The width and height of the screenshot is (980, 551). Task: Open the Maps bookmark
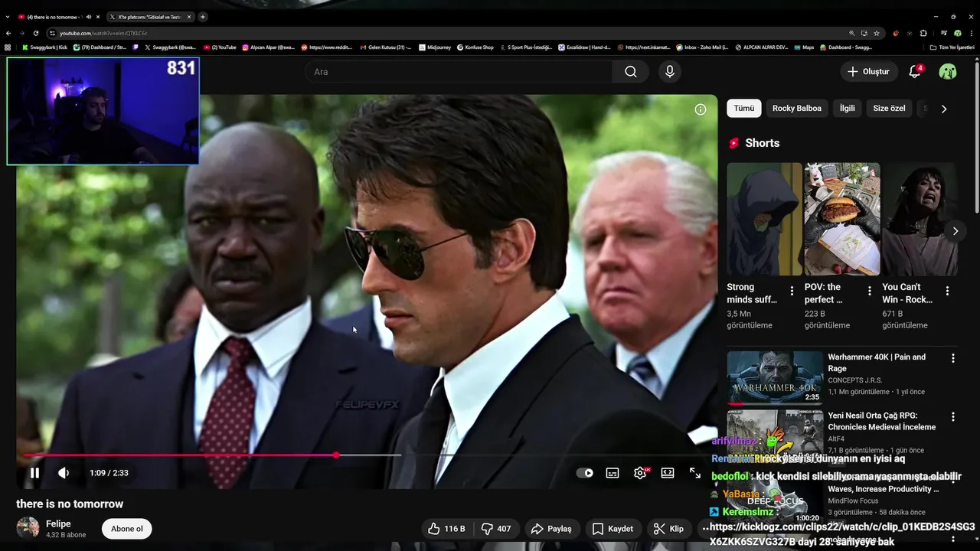click(x=803, y=47)
